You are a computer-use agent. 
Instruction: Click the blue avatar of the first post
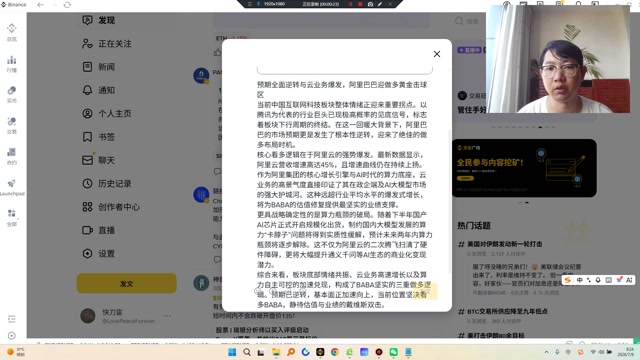(201, 76)
